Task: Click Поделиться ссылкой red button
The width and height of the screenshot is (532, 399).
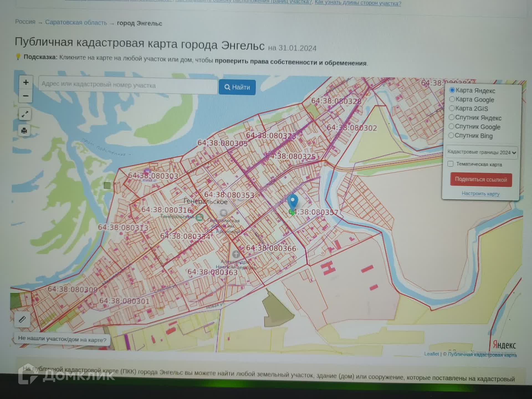Action: coord(481,180)
